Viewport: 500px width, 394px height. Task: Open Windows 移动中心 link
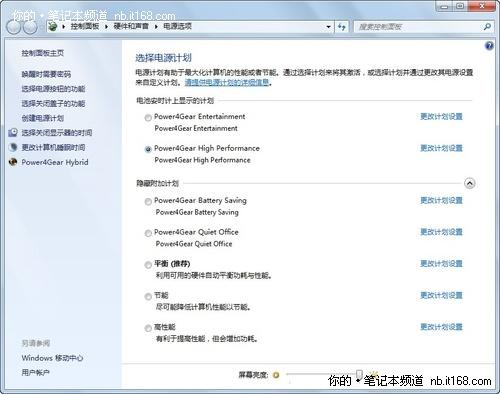coord(52,358)
